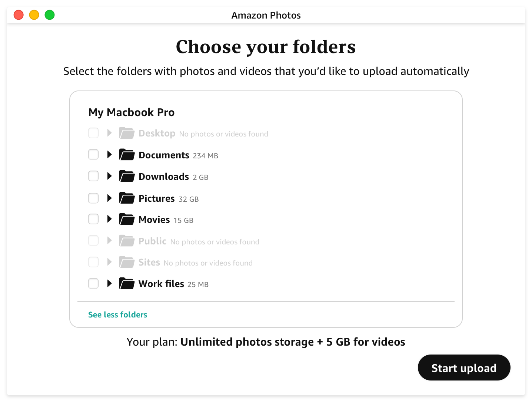Click the Documents folder icon

click(127, 155)
